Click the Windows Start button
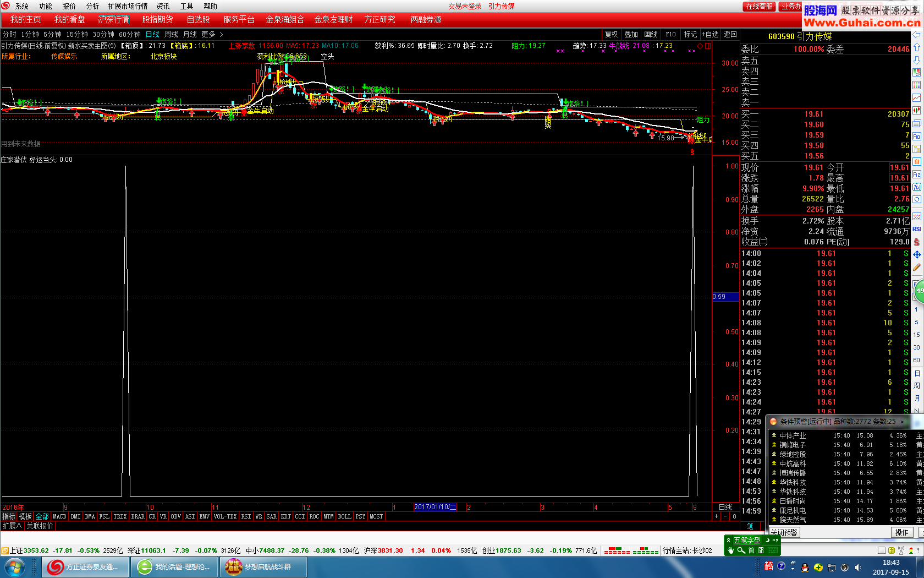Viewport: 924px width, 578px height. click(15, 567)
